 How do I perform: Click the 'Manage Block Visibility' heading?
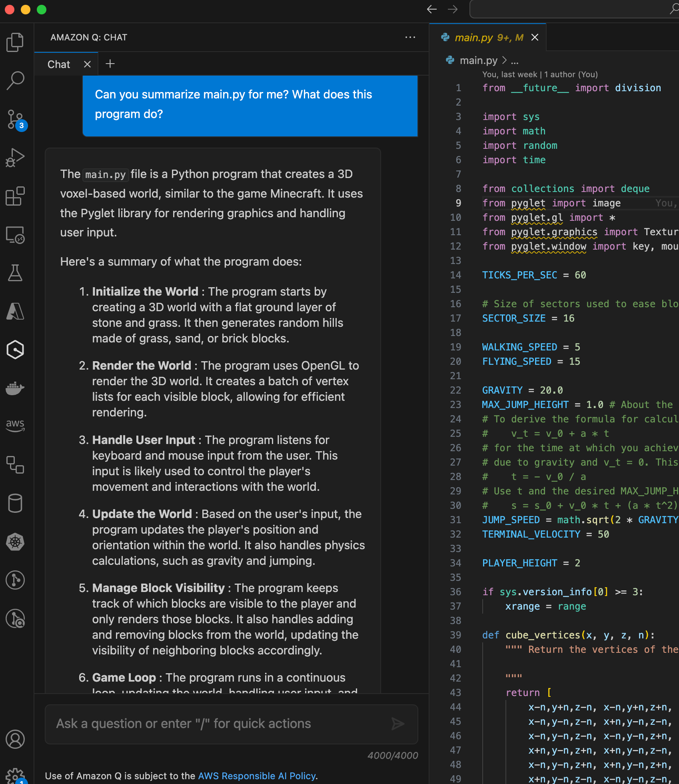pyautogui.click(x=158, y=588)
